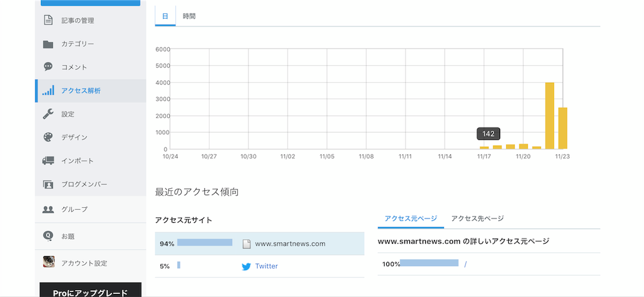This screenshot has height=297, width=644.
Task: Click the 94% percentage bar
Action: [x=204, y=242]
